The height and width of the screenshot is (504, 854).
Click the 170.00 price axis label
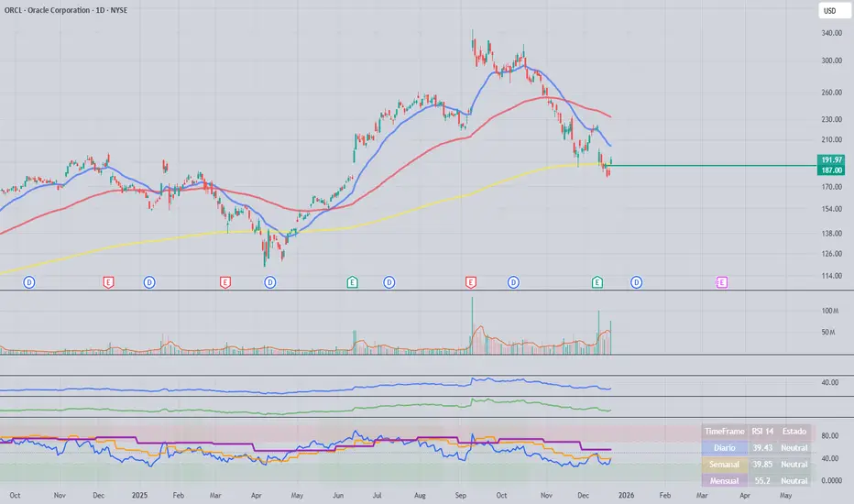832,187
